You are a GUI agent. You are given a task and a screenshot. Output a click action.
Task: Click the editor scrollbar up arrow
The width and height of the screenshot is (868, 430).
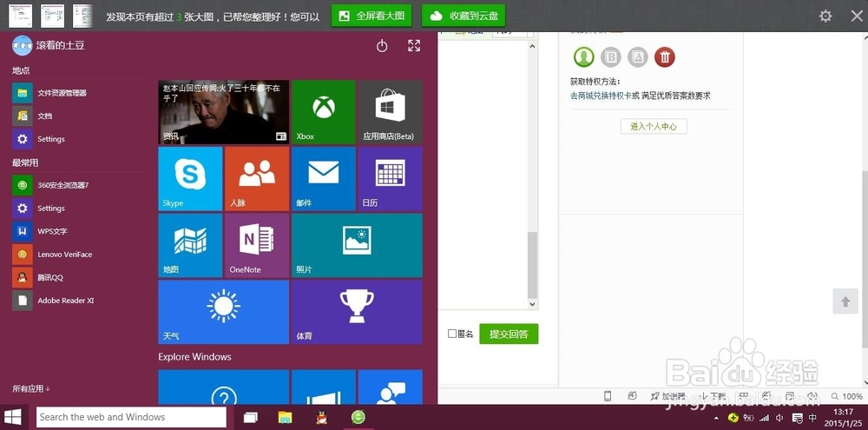532,47
